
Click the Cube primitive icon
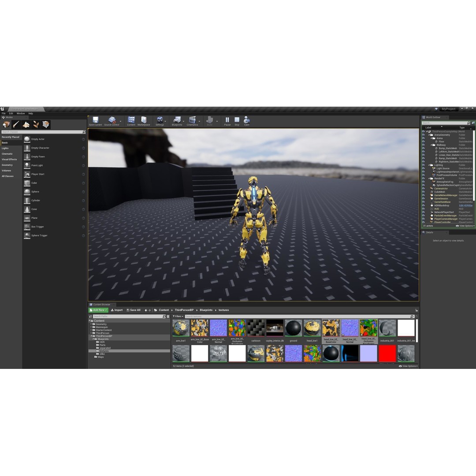[x=27, y=183]
